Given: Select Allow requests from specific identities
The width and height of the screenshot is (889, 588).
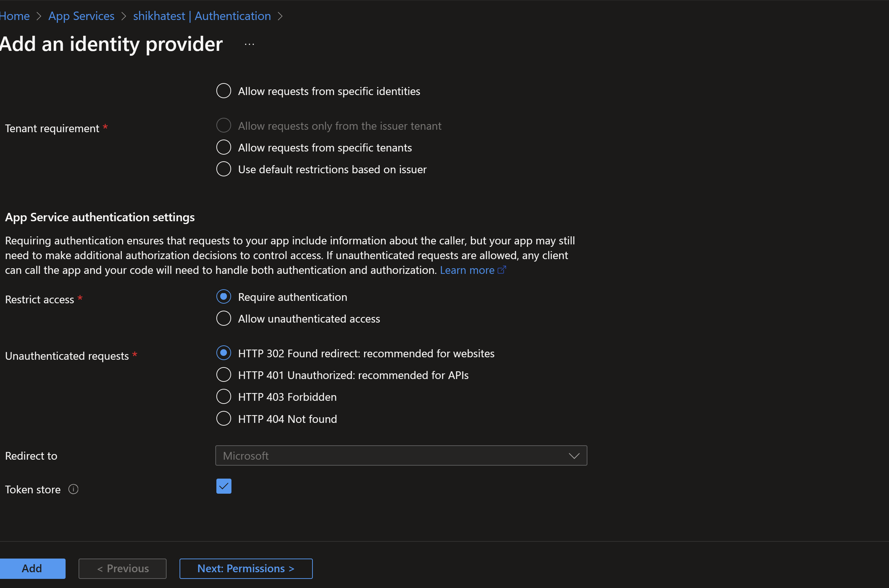Looking at the screenshot, I should pyautogui.click(x=223, y=90).
